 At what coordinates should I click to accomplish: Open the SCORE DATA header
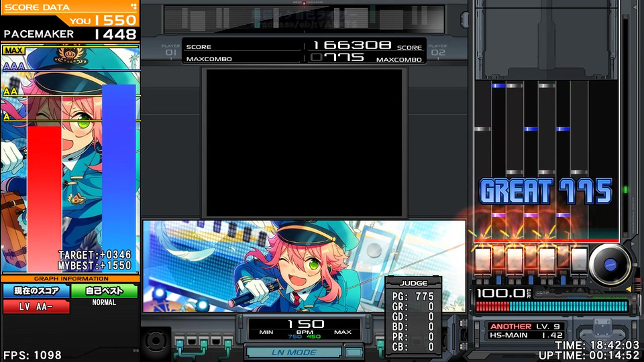(x=37, y=7)
